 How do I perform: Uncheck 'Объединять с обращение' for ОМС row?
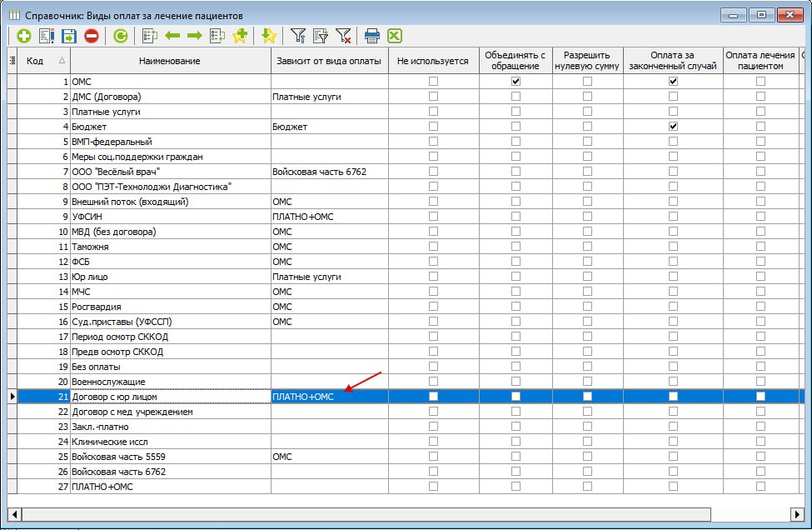pyautogui.click(x=516, y=82)
